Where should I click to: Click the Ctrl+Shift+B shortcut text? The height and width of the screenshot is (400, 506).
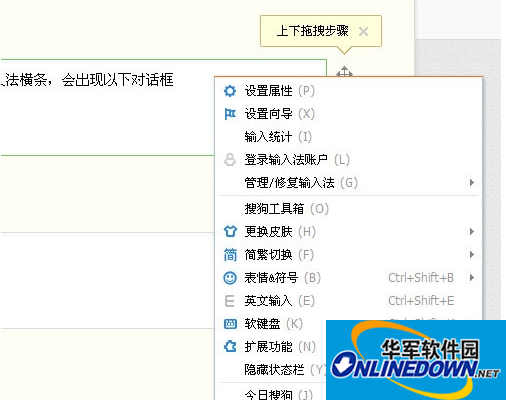421,278
